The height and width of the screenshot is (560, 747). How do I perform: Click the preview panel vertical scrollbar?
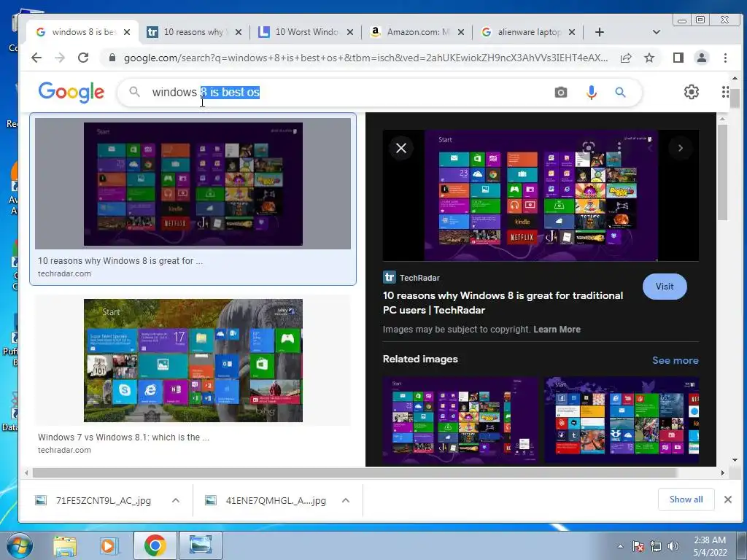pos(722,172)
